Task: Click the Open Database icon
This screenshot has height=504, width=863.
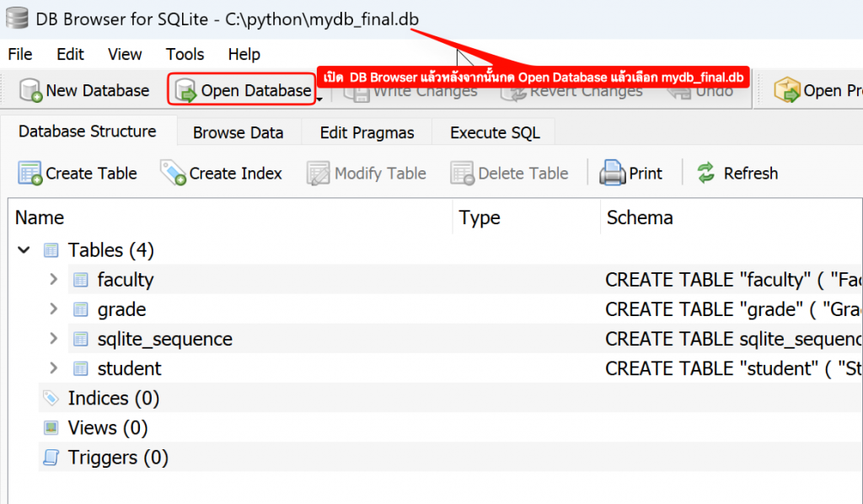Action: 185,90
